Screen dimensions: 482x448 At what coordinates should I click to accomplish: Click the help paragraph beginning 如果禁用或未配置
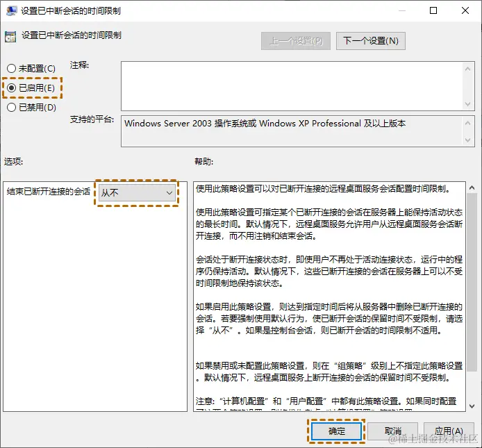pyautogui.click(x=329, y=372)
